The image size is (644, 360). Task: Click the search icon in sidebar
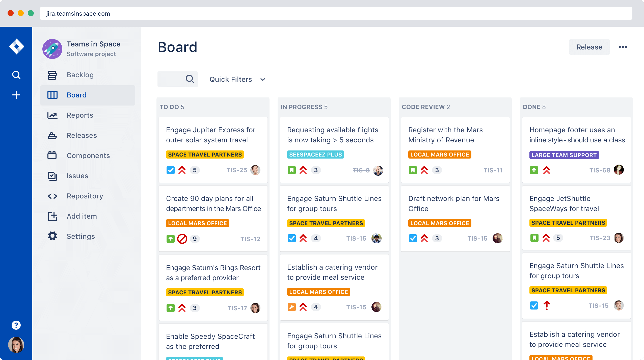[16, 75]
